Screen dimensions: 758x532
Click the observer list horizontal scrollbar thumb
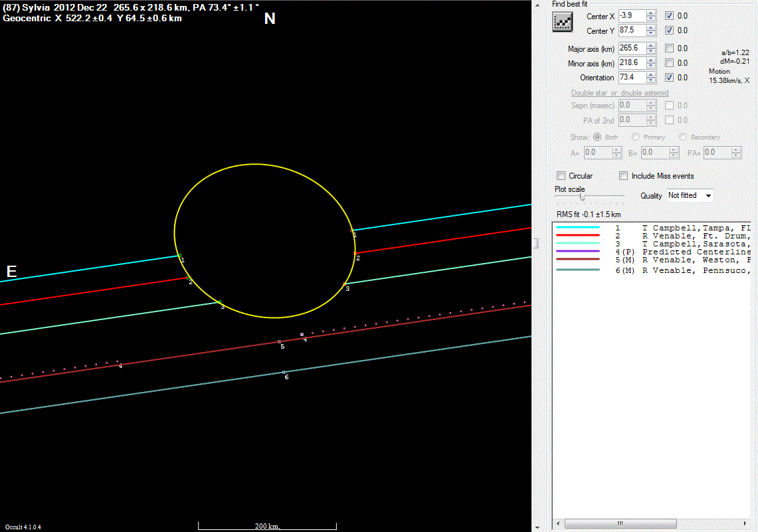click(x=620, y=524)
